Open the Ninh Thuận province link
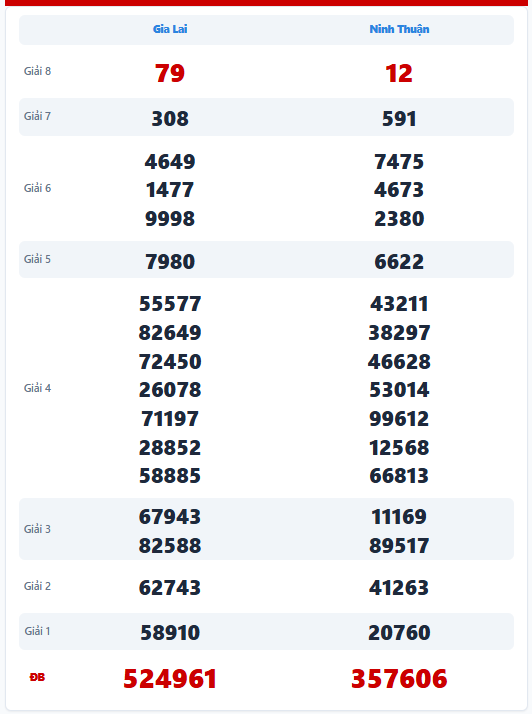Image resolution: width=532 pixels, height=714 pixels. (399, 30)
